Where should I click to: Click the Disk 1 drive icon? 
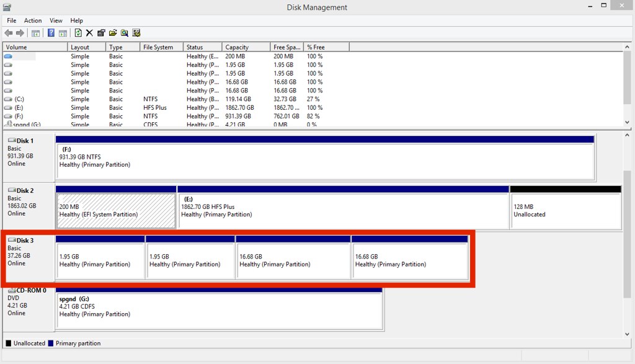pos(12,140)
